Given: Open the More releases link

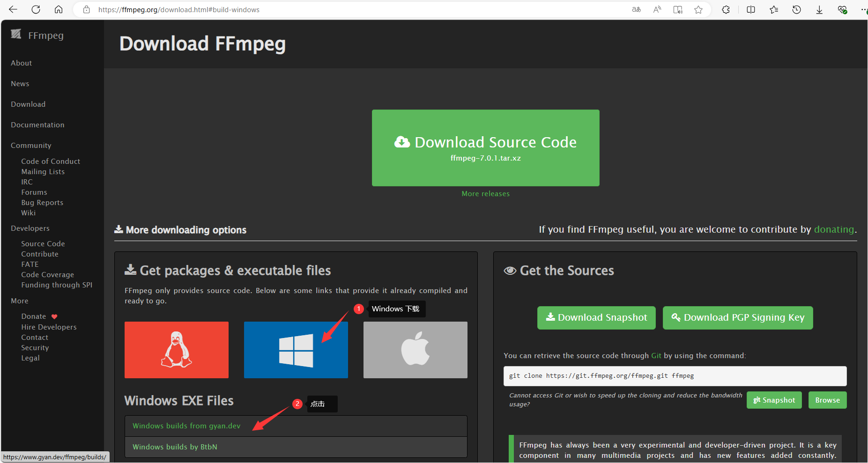Looking at the screenshot, I should coord(486,194).
